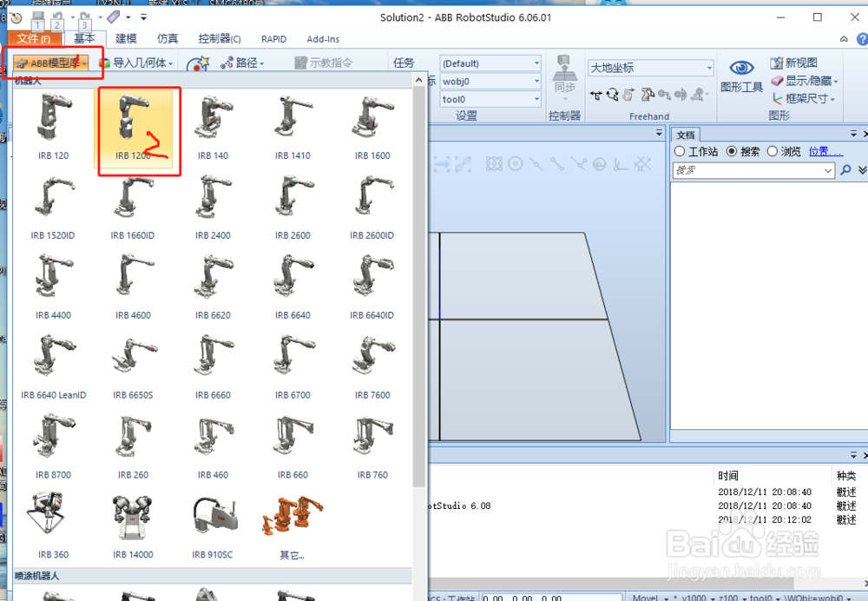
Task: Click the help question mark icon
Action: coord(863,39)
